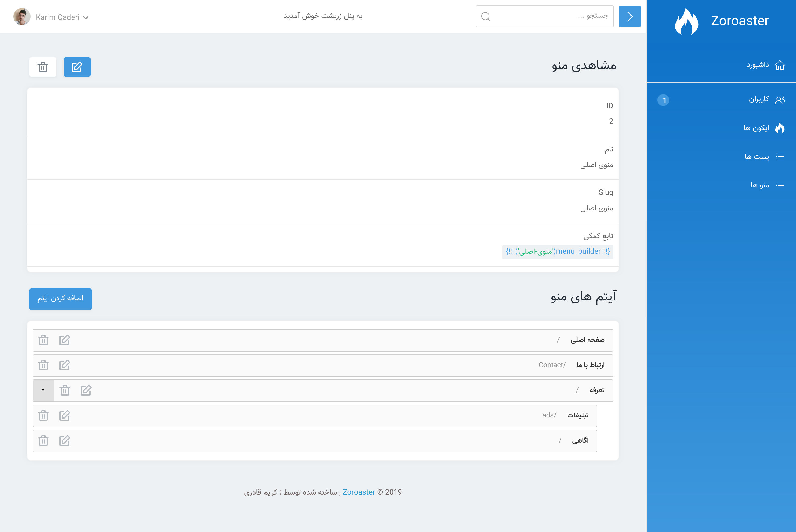Image resolution: width=796 pixels, height=532 pixels.
Task: Click the اضافه کردن آیتم button
Action: [x=61, y=299]
